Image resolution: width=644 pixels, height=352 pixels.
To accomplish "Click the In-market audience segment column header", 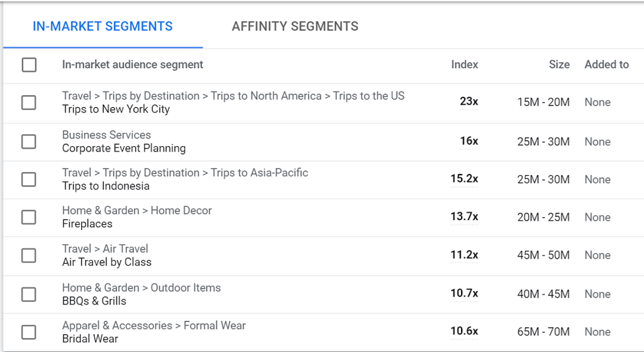I will pyautogui.click(x=132, y=65).
